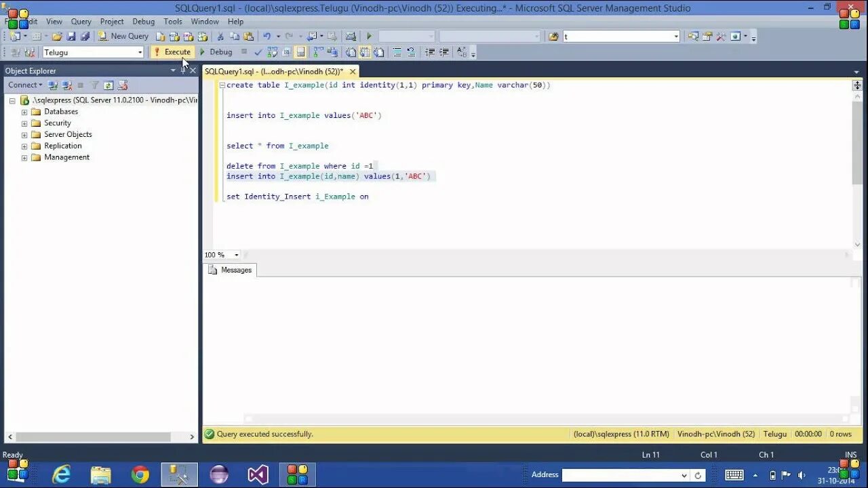
Task: Expand the Security folder
Action: coord(24,123)
